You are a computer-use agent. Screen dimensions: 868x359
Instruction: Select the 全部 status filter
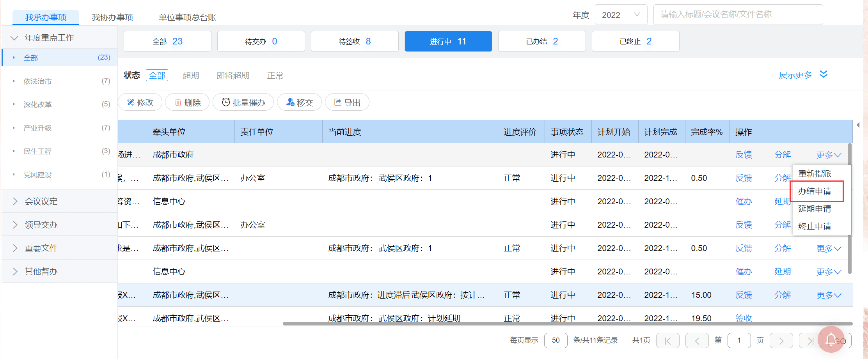157,75
